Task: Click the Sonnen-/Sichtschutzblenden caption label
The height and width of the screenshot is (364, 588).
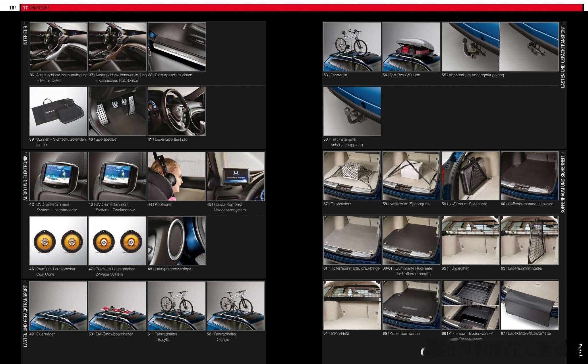Action: pyautogui.click(x=61, y=140)
